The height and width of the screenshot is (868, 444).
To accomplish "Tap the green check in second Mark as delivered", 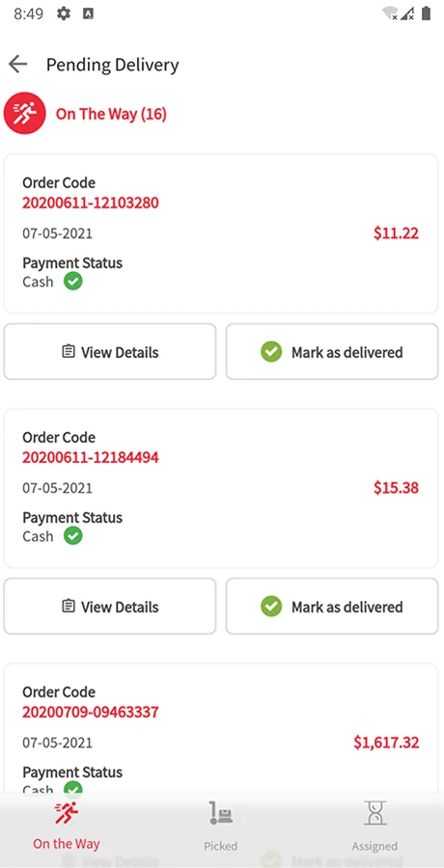I will tap(271, 607).
